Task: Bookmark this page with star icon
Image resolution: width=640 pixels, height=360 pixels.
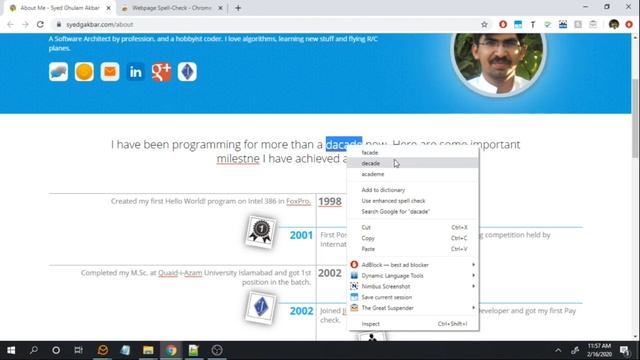Action: pos(484,24)
